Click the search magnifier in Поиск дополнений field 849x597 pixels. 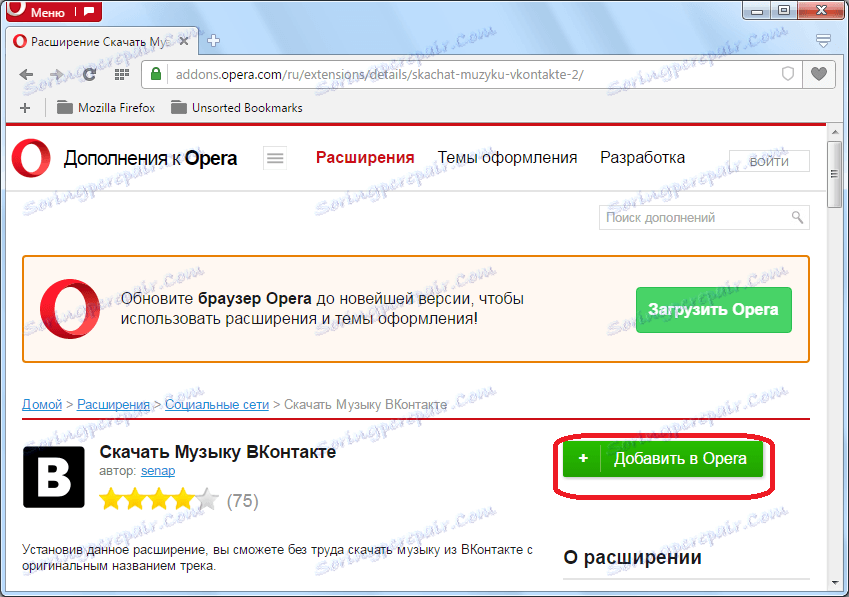click(x=796, y=217)
